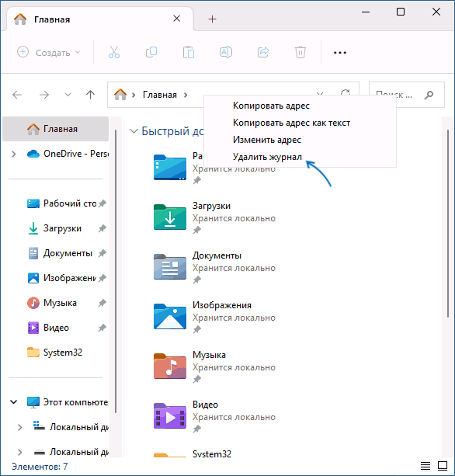Select System32 label in main pane
This screenshot has height=476, width=455.
(x=212, y=453)
